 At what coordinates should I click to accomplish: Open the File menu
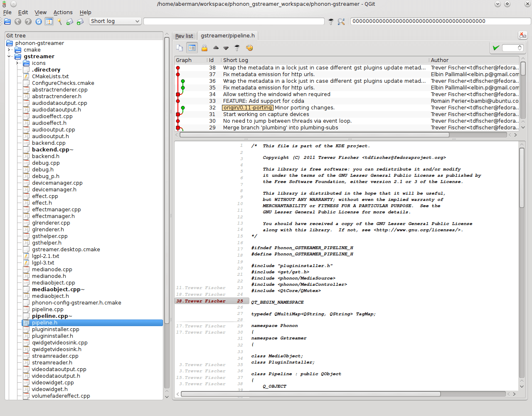[7, 12]
